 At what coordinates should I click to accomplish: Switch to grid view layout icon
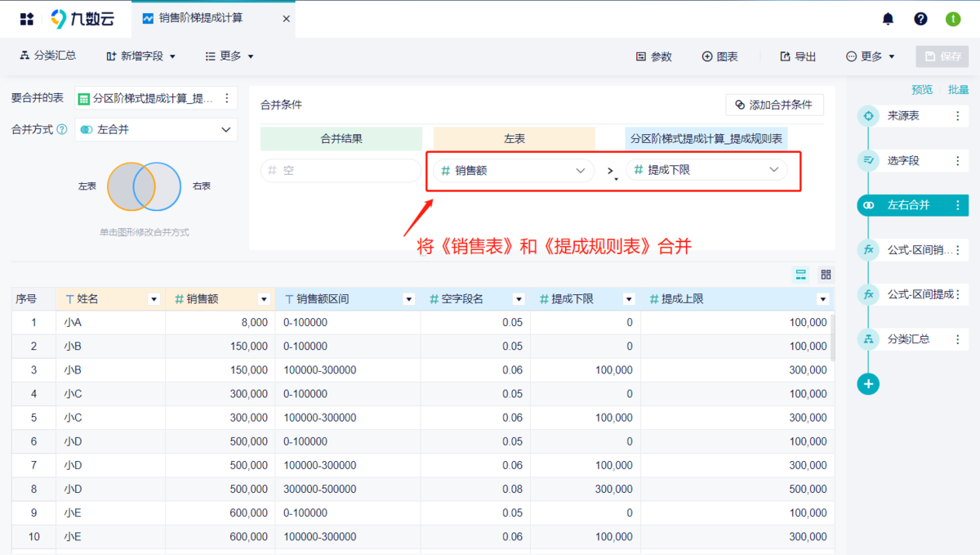826,275
